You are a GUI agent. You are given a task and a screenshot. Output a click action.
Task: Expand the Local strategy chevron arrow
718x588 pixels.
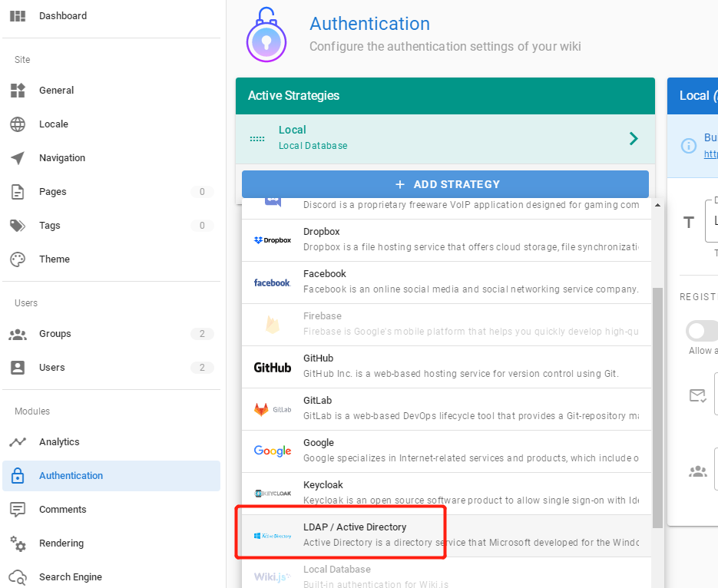point(634,139)
